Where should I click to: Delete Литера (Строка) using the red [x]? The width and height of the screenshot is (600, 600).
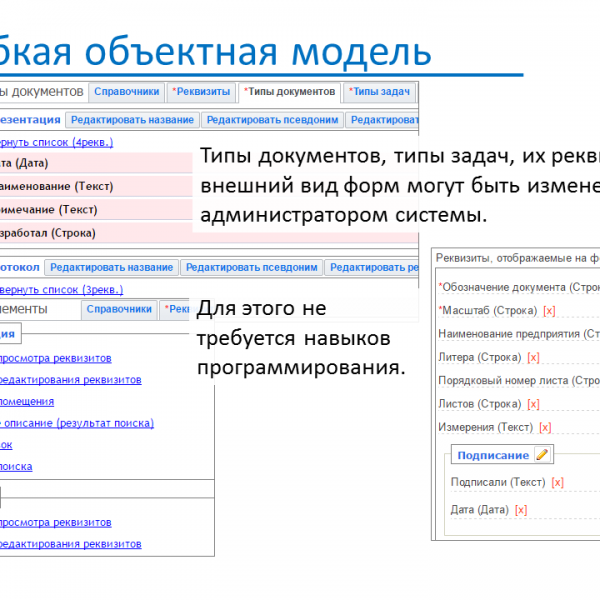point(533,357)
